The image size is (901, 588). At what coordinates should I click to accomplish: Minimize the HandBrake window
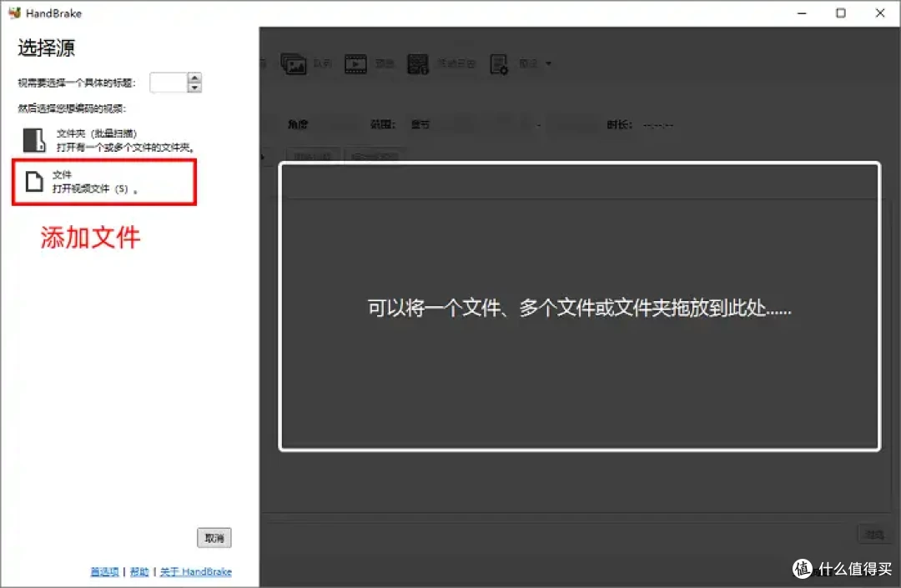(x=803, y=13)
